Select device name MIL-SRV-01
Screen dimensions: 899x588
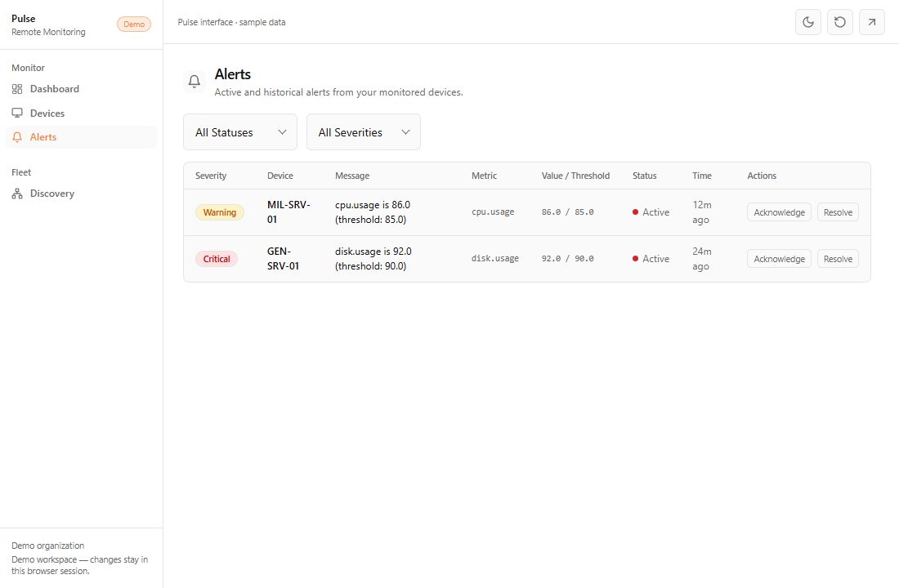pyautogui.click(x=288, y=212)
